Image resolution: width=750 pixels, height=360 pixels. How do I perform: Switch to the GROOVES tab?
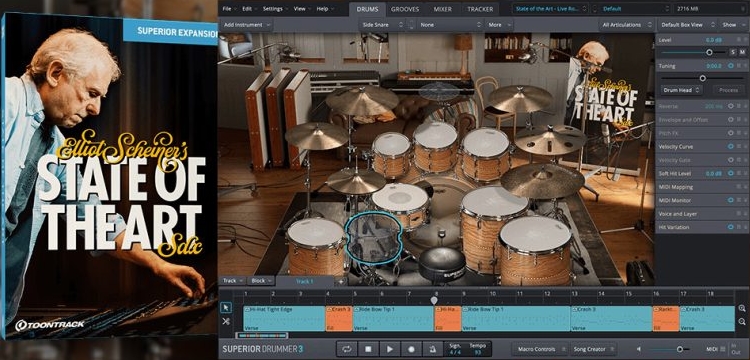click(x=405, y=9)
